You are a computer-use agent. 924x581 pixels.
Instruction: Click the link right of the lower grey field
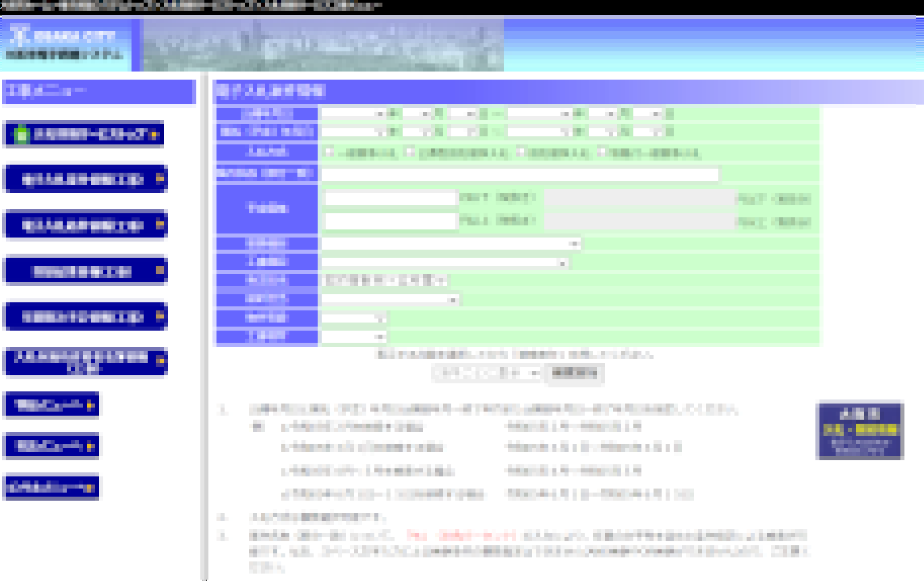coord(774,221)
